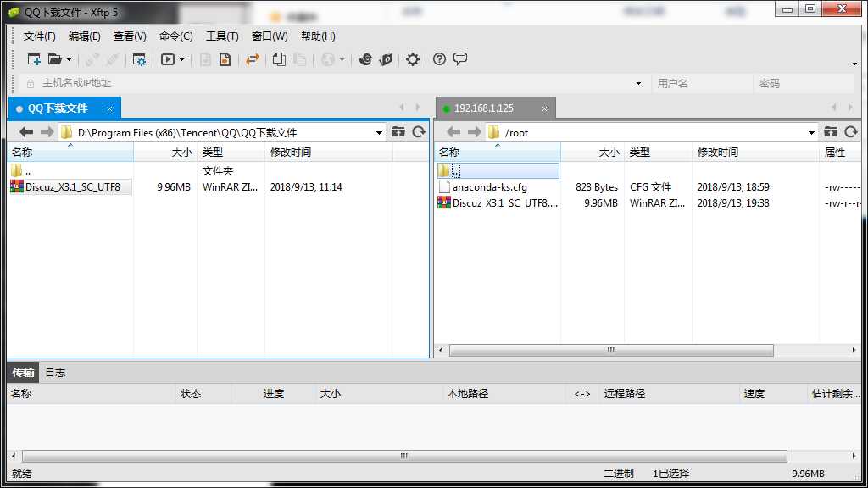The height and width of the screenshot is (488, 868).
Task: Click the transfer panel horizontal scrollbar
Action: (x=404, y=456)
